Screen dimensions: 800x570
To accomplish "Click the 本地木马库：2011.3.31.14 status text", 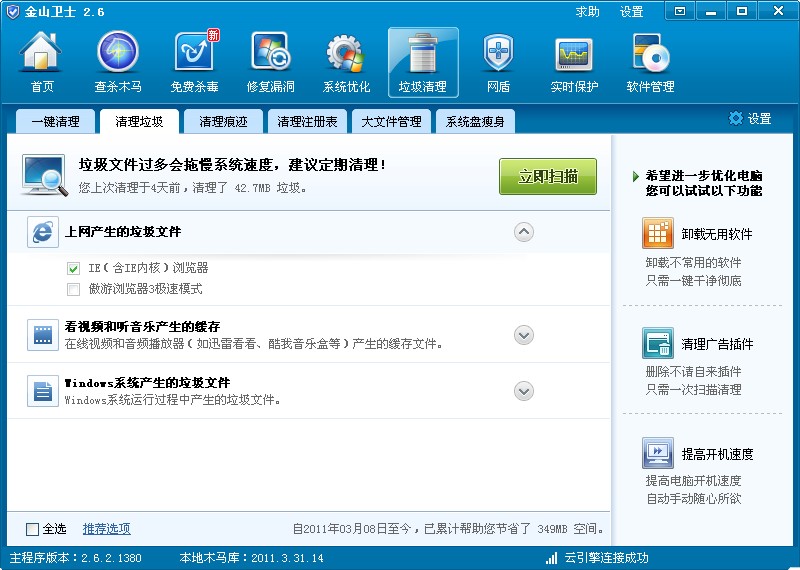I will [252, 558].
